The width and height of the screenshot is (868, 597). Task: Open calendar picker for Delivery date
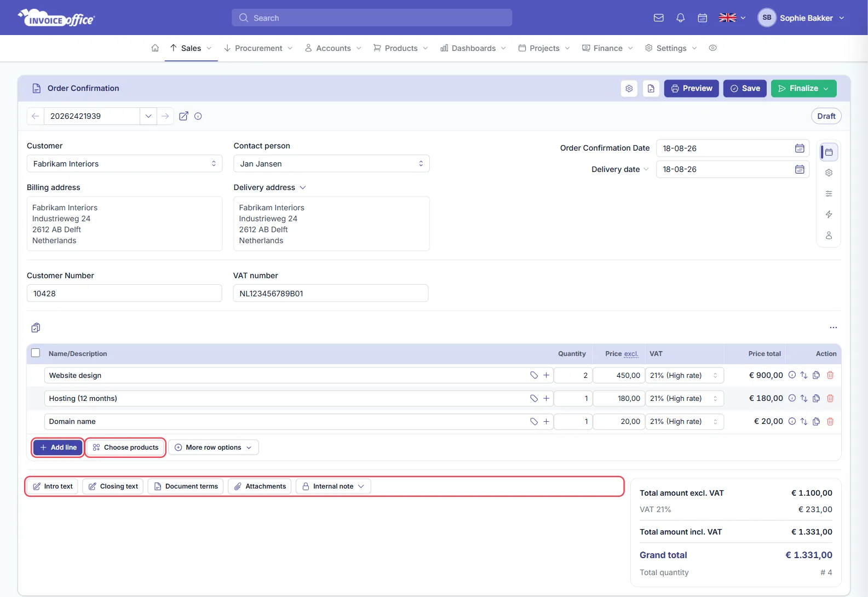coord(800,169)
